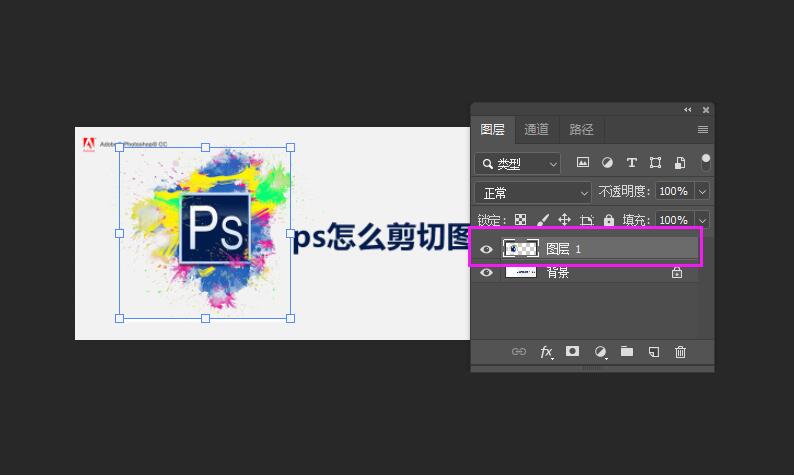Filter layers by adjustment layer type
794x475 pixels.
pyautogui.click(x=607, y=163)
